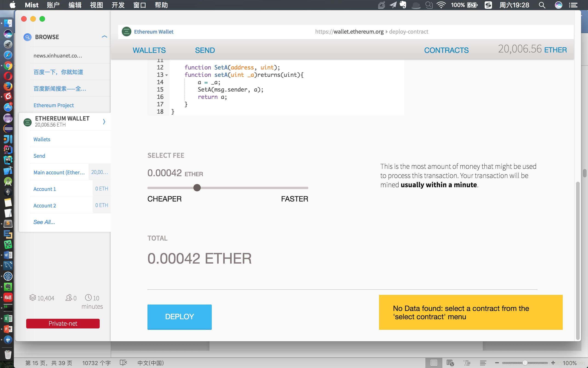Click the page vertical scrollbar
Viewport: 588px width, 368px height.
578,260
